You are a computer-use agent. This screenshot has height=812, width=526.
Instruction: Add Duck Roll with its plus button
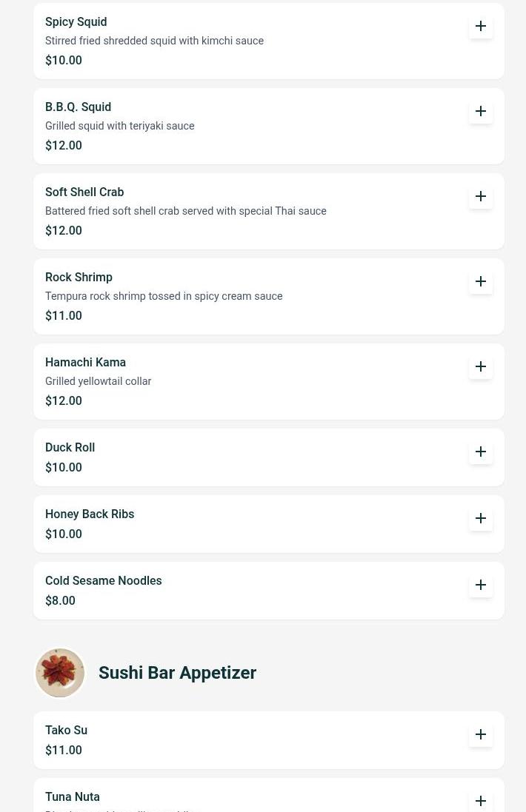pos(480,452)
